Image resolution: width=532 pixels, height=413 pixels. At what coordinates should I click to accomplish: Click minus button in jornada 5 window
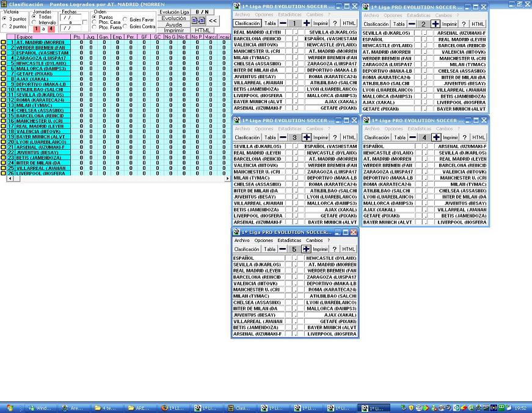[x=282, y=249]
